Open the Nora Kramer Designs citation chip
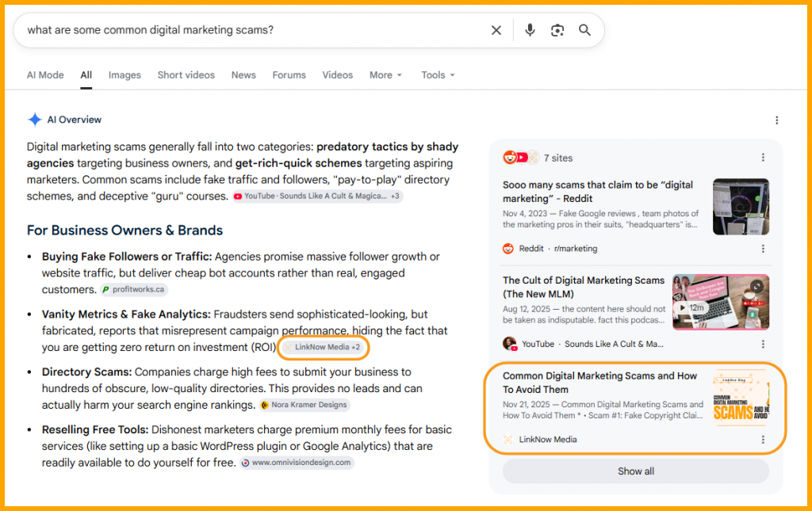The width and height of the screenshot is (812, 511). pyautogui.click(x=304, y=405)
